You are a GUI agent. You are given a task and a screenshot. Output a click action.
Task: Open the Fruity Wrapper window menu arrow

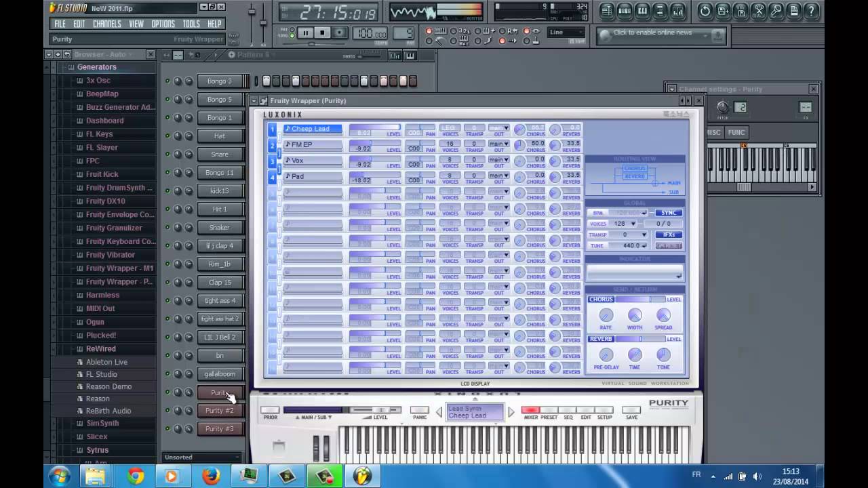[x=254, y=100]
